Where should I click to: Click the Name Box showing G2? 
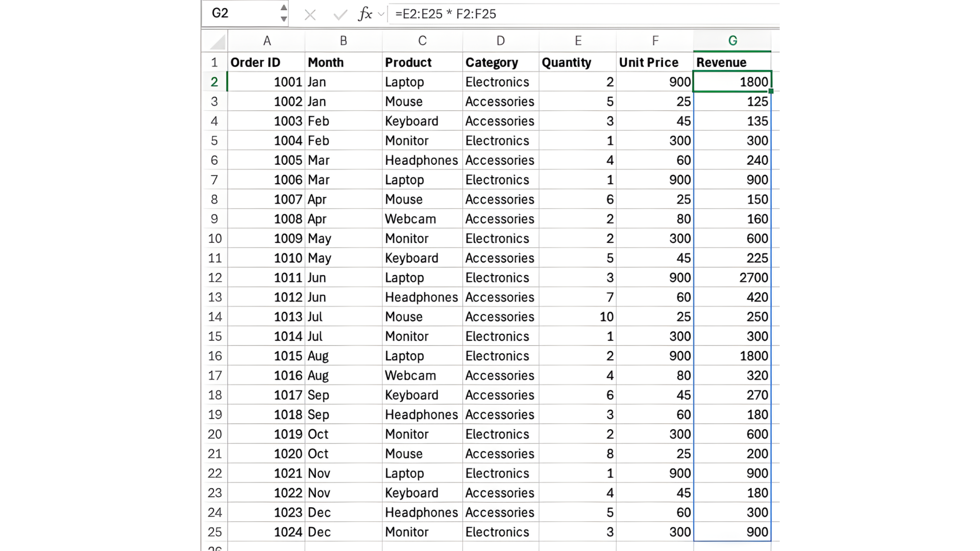click(x=240, y=13)
